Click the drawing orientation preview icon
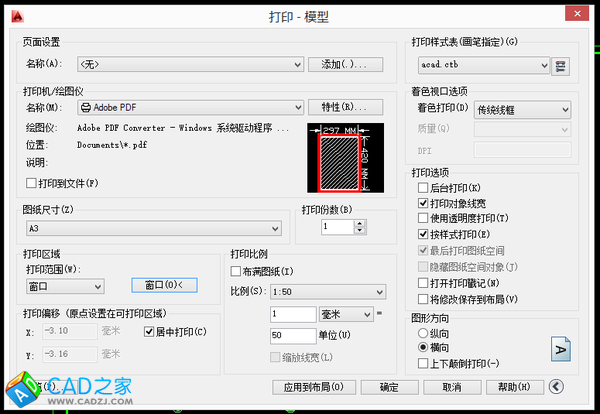Image resolution: width=600 pixels, height=414 pixels. [x=561, y=349]
